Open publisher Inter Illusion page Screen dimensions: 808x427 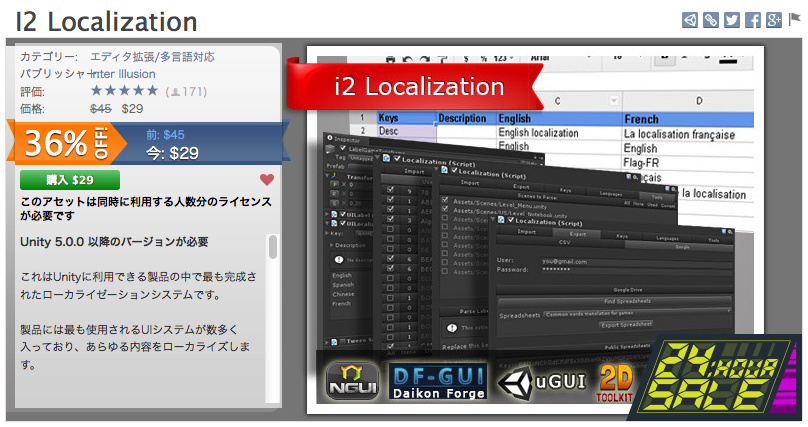click(x=123, y=74)
